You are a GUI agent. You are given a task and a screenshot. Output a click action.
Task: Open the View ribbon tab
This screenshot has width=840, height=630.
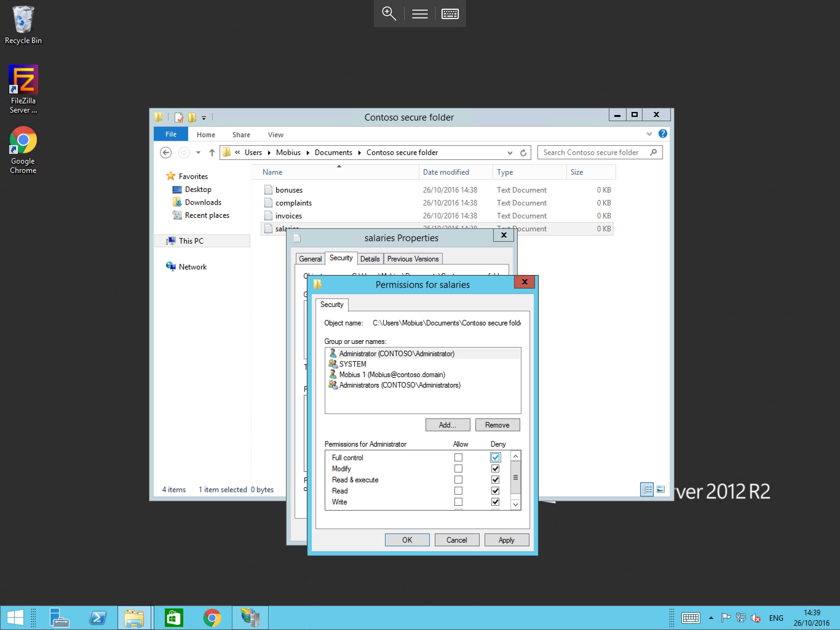(x=275, y=134)
